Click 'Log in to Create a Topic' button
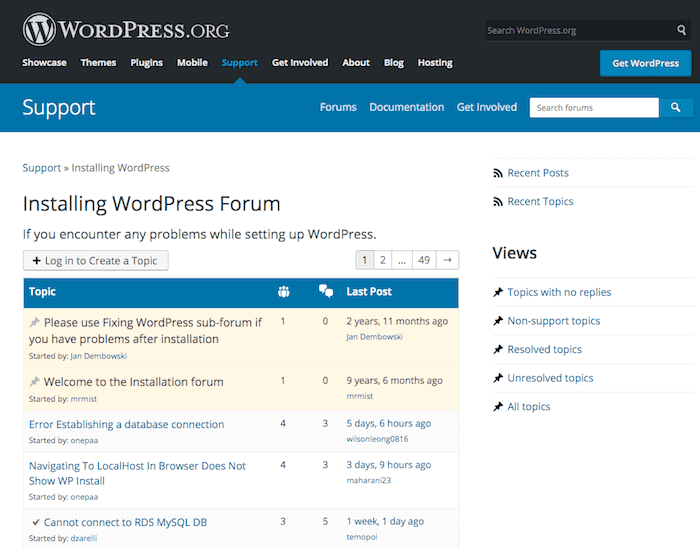Viewport: 700px width, 549px height. [x=96, y=261]
